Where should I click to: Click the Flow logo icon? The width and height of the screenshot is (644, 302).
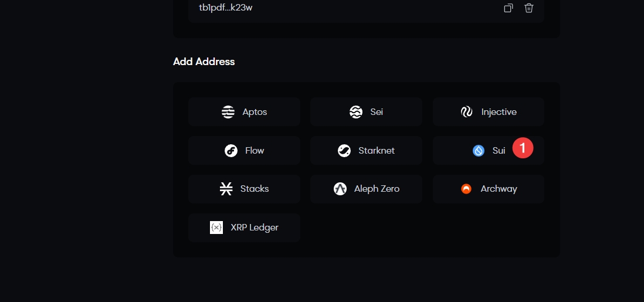(x=231, y=151)
